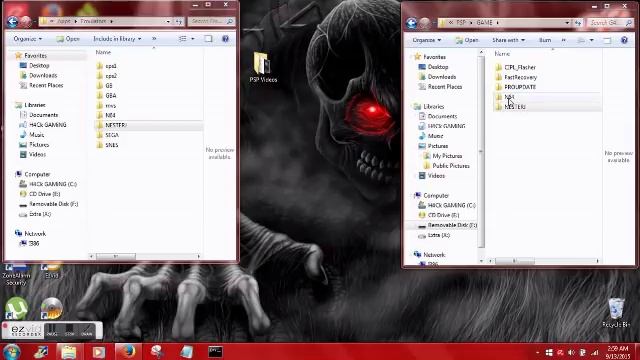Open Firefox from the taskbar

coord(128,351)
